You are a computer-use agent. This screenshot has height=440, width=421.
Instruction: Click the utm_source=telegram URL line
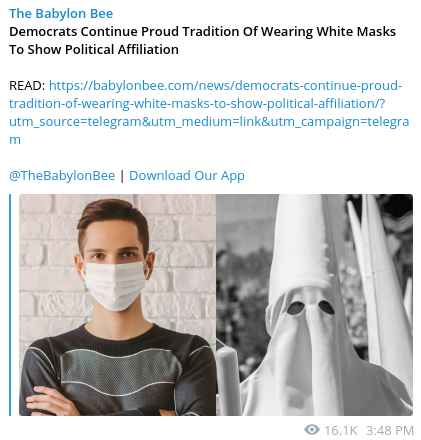coord(209,122)
